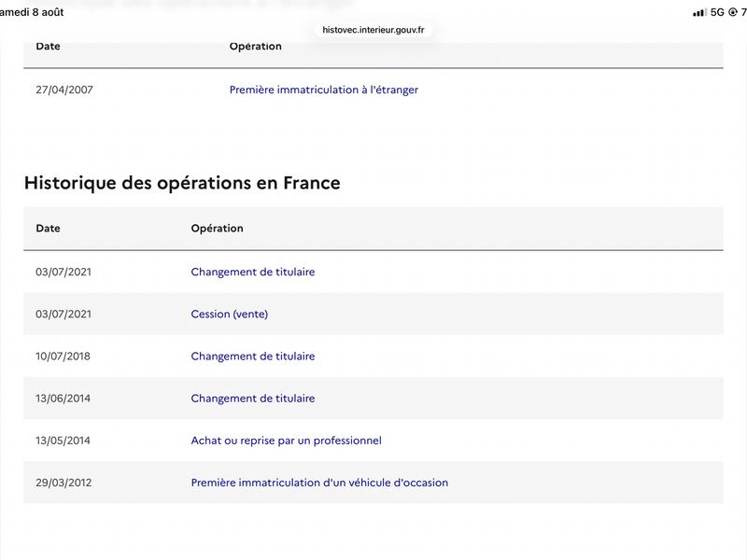Click the France table 'Opération' column header
The width and height of the screenshot is (747, 560).
(x=217, y=228)
